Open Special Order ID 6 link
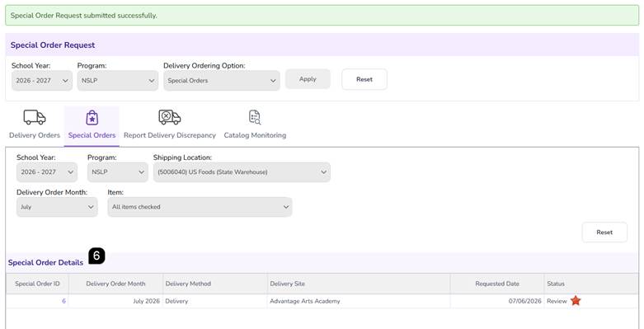 (x=63, y=301)
